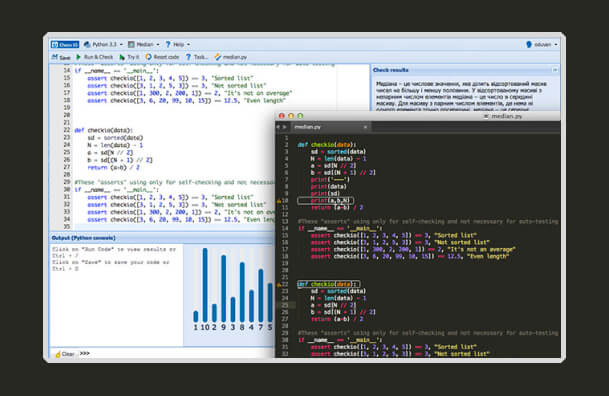Click the highlighted print(a,b,N) line

pos(325,200)
